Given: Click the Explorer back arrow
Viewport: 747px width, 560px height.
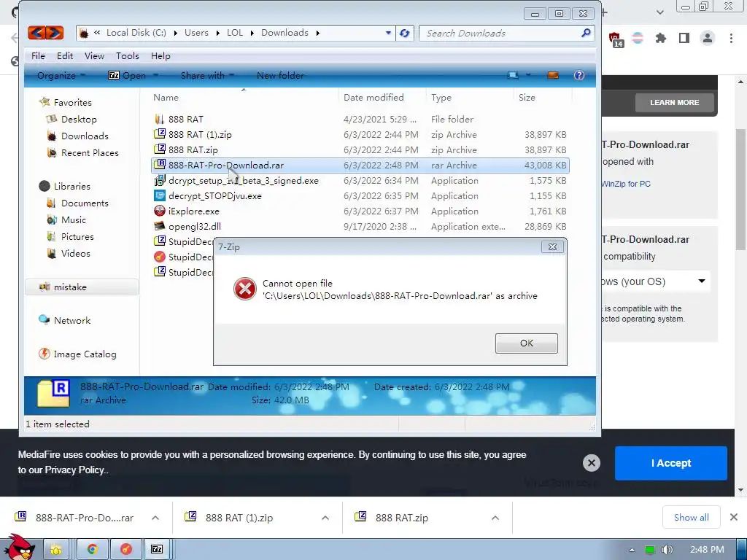Looking at the screenshot, I should tap(36, 33).
